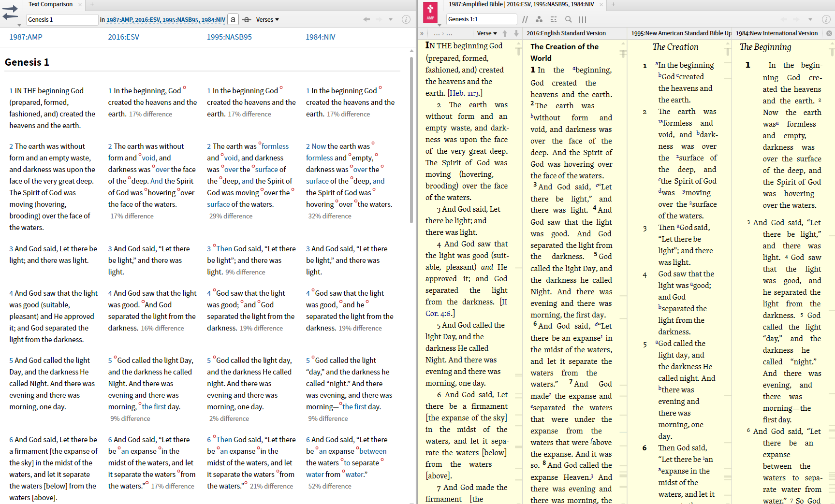Screen dimensions: 835x504
Task: Click the 52% difference label in NIV verse 6
Action: tap(330, 486)
